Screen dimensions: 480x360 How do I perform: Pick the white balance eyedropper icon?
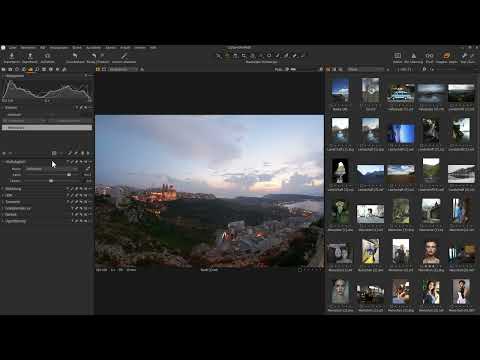(88, 169)
